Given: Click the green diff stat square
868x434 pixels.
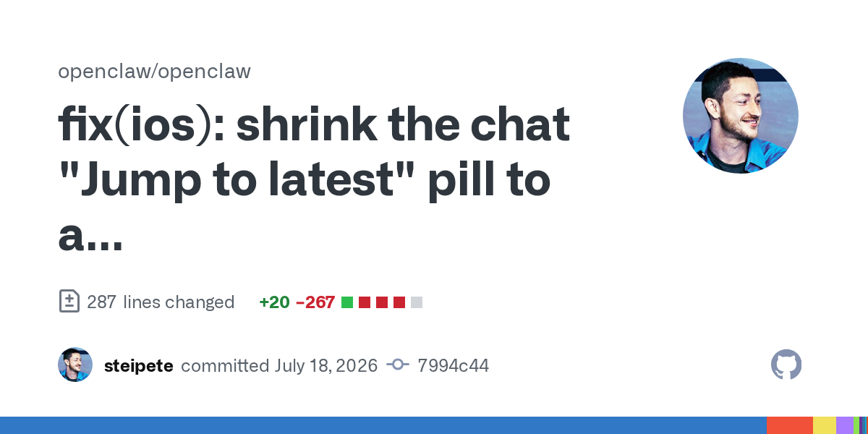Looking at the screenshot, I should coord(347,302).
